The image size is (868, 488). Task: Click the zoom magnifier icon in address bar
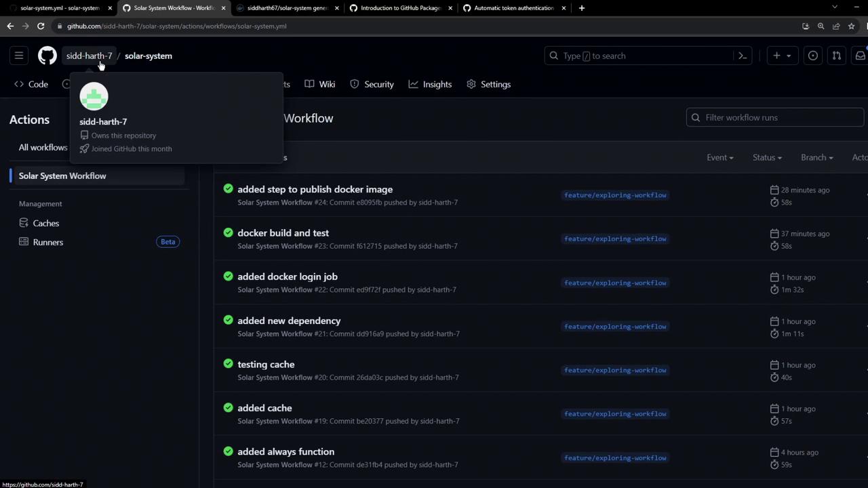click(x=821, y=26)
